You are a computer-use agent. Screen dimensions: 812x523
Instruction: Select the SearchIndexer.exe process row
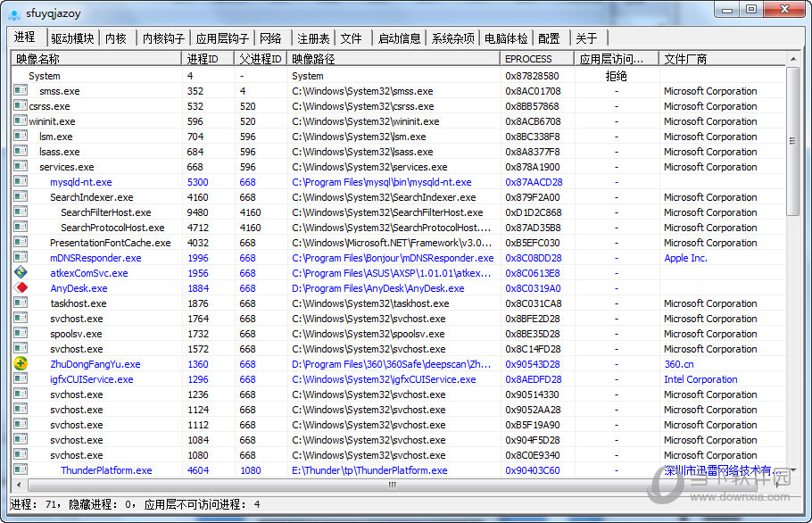(91, 197)
